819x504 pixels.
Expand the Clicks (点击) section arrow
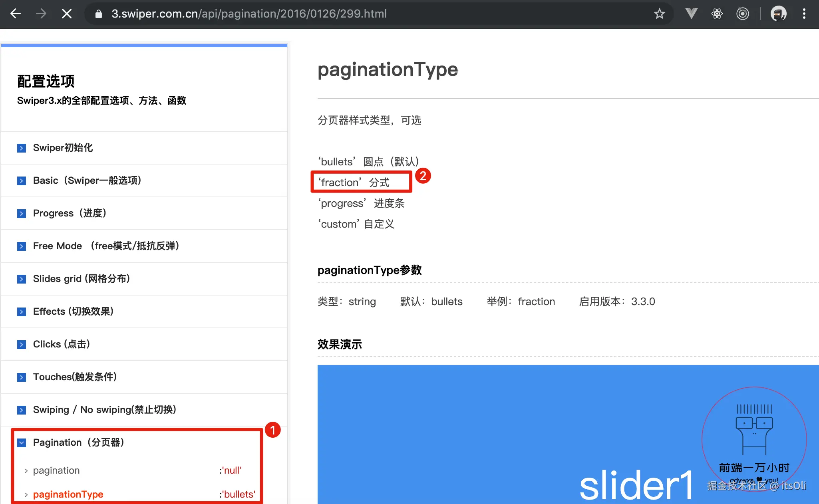tap(22, 345)
